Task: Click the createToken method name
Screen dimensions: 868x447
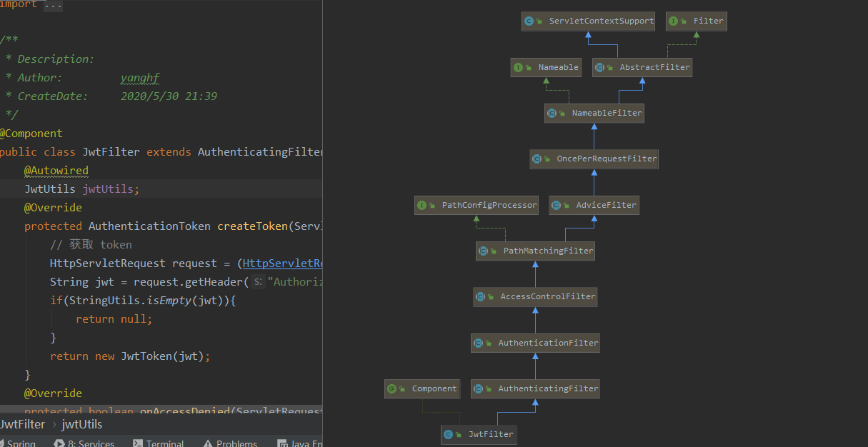Action: point(251,226)
